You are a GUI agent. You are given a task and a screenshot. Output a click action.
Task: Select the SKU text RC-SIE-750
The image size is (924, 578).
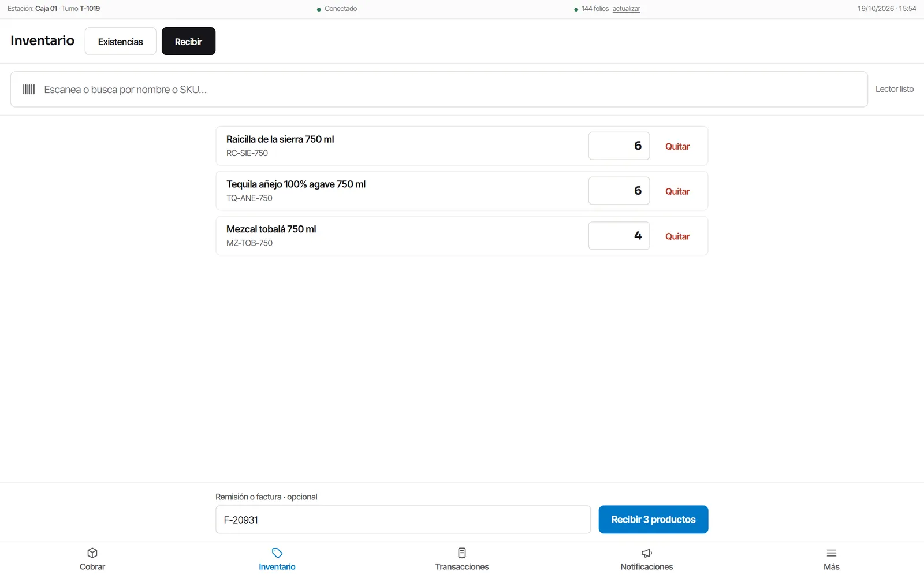coord(247,153)
